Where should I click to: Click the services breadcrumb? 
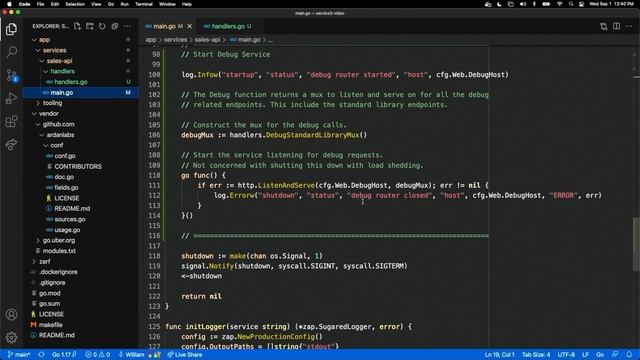click(176, 40)
